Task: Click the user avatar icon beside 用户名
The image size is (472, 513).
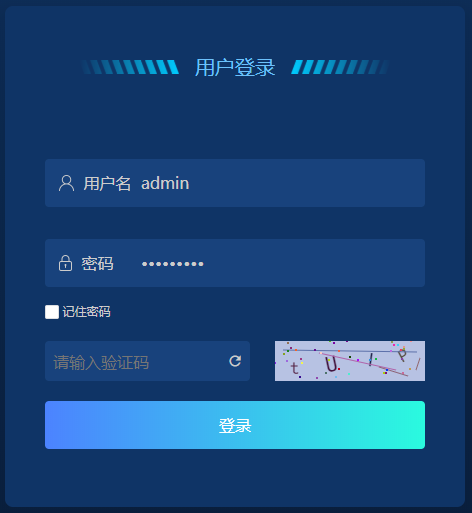Action: pyautogui.click(x=67, y=183)
